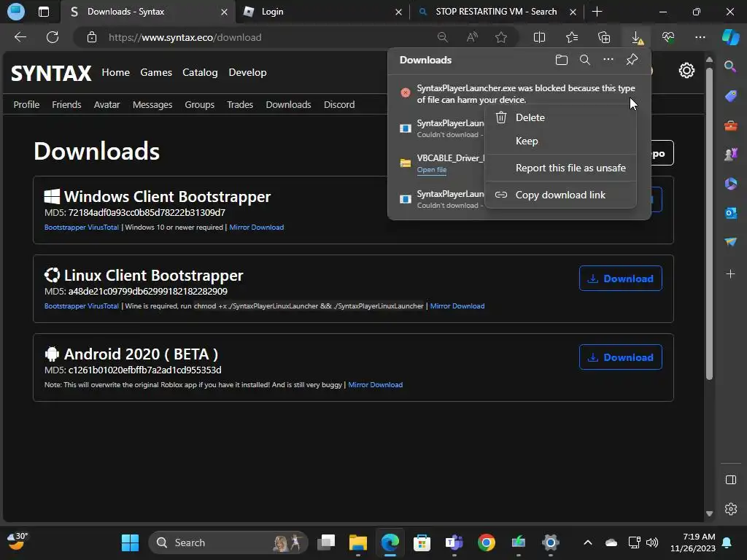Open Catalog in Syntax navbar
747x560 pixels.
pos(200,72)
